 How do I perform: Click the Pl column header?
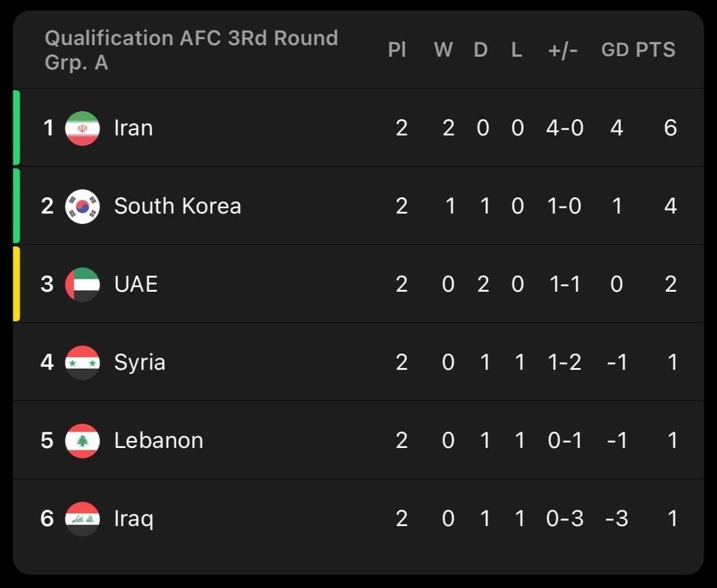coord(397,50)
